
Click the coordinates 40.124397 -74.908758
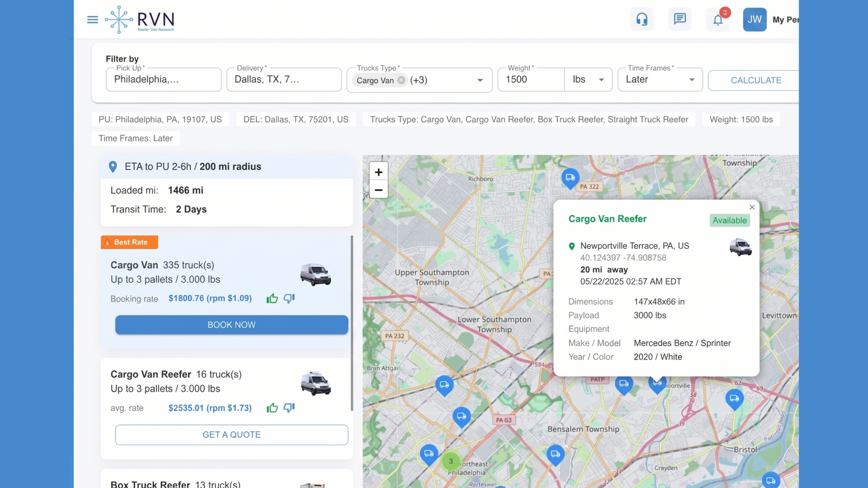coord(623,258)
